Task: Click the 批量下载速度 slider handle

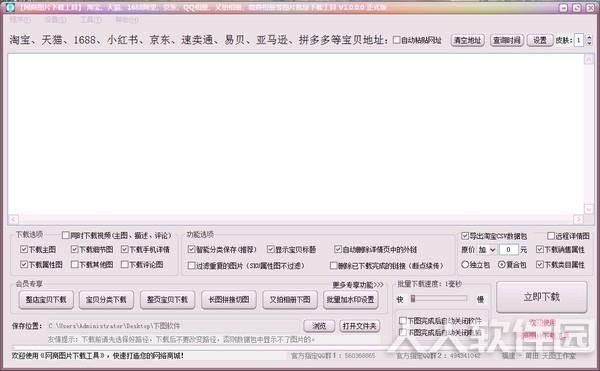Action: click(x=413, y=299)
